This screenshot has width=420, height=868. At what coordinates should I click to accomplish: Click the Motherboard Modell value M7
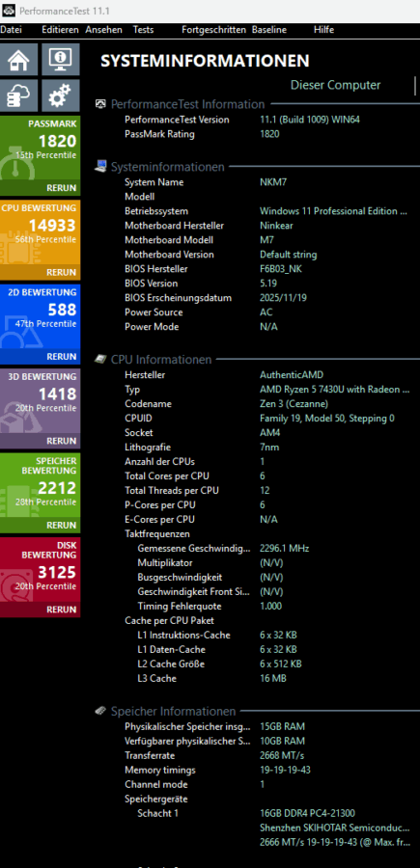pyautogui.click(x=266, y=240)
